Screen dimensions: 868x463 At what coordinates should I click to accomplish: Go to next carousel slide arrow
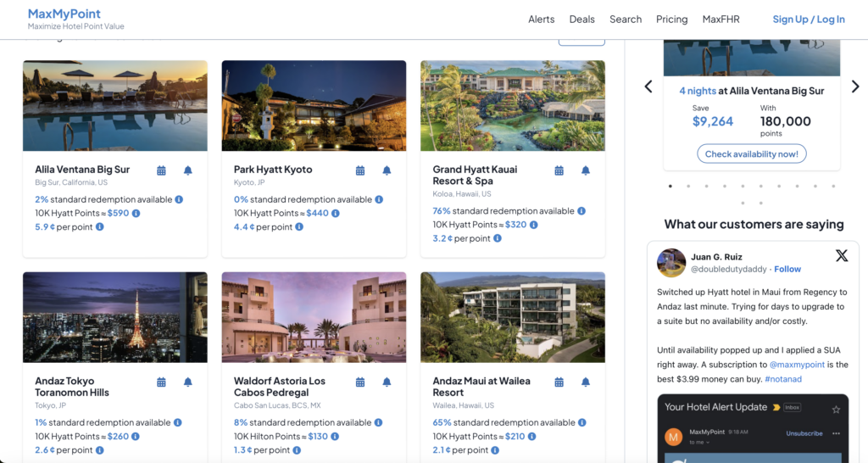854,86
